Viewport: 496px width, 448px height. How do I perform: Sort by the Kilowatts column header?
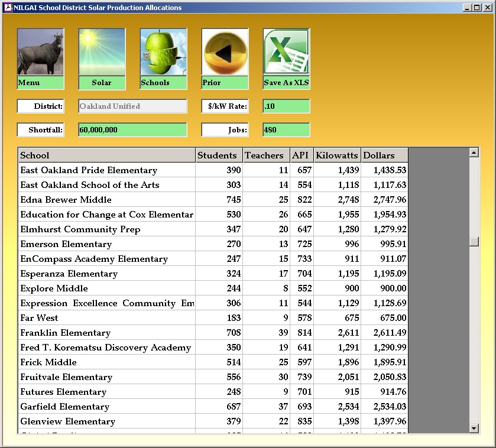click(337, 155)
